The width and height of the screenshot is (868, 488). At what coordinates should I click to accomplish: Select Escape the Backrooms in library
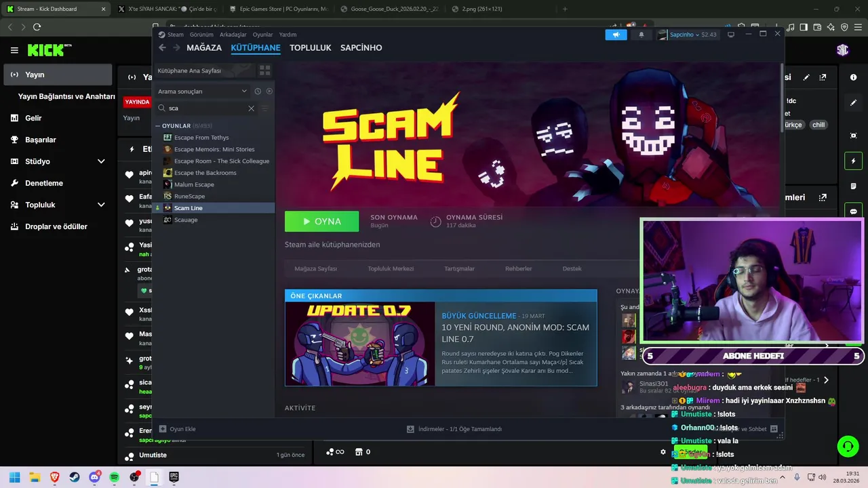pyautogui.click(x=205, y=173)
